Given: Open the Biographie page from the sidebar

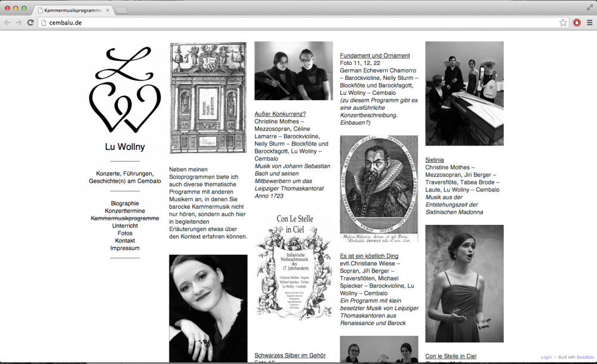Looking at the screenshot, I should [125, 203].
